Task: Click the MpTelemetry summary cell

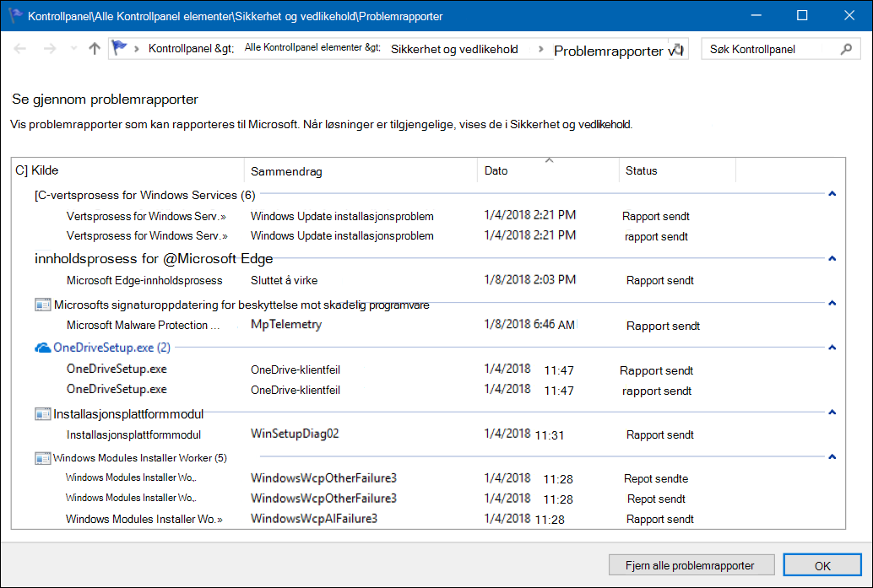Action: [286, 324]
